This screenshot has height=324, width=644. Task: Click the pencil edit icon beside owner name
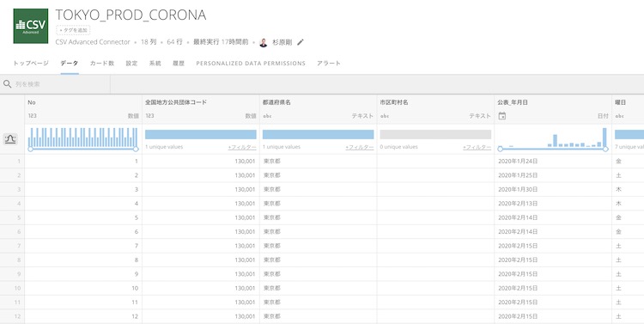tap(301, 42)
